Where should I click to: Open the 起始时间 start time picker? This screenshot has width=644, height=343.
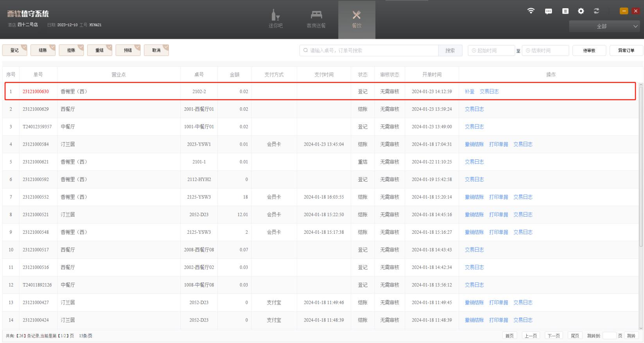[x=491, y=51]
